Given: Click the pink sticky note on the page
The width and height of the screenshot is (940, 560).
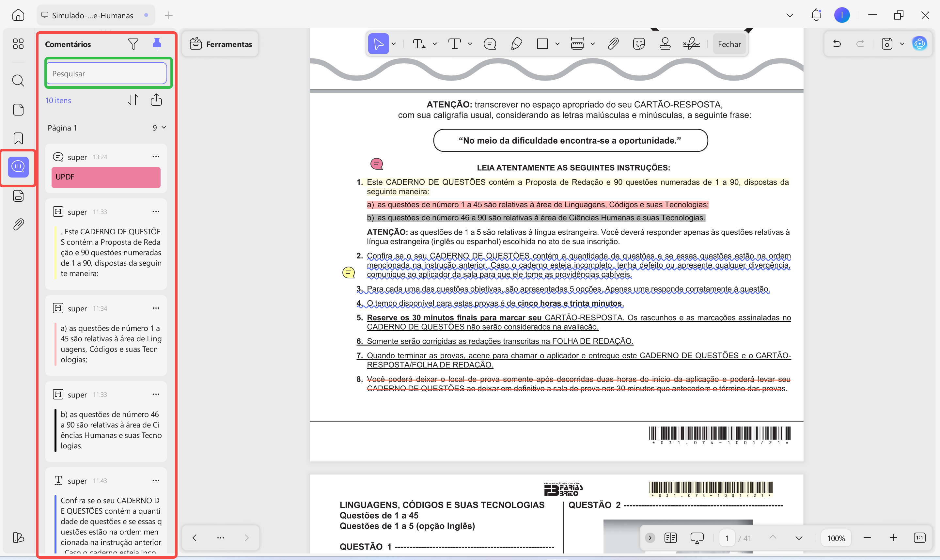Looking at the screenshot, I should tap(377, 164).
